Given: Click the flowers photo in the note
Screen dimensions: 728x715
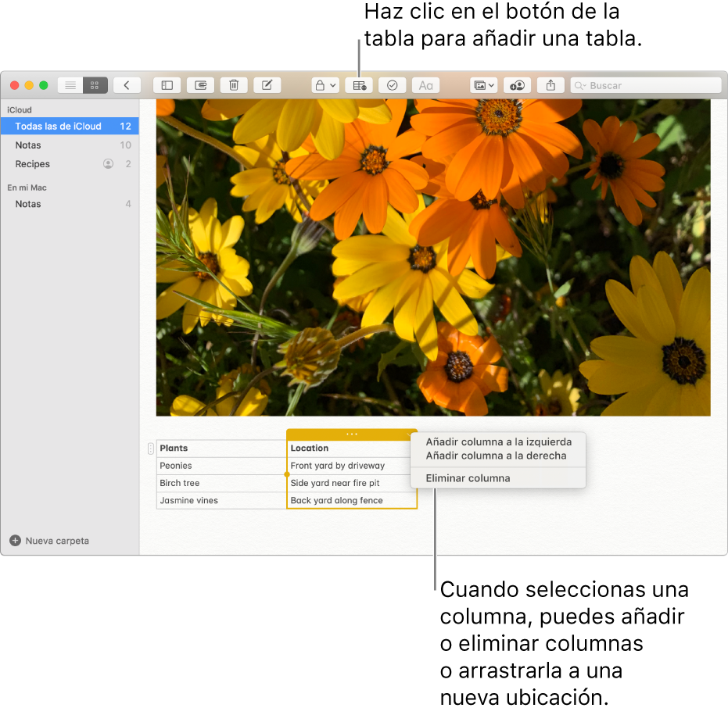Looking at the screenshot, I should (x=433, y=257).
